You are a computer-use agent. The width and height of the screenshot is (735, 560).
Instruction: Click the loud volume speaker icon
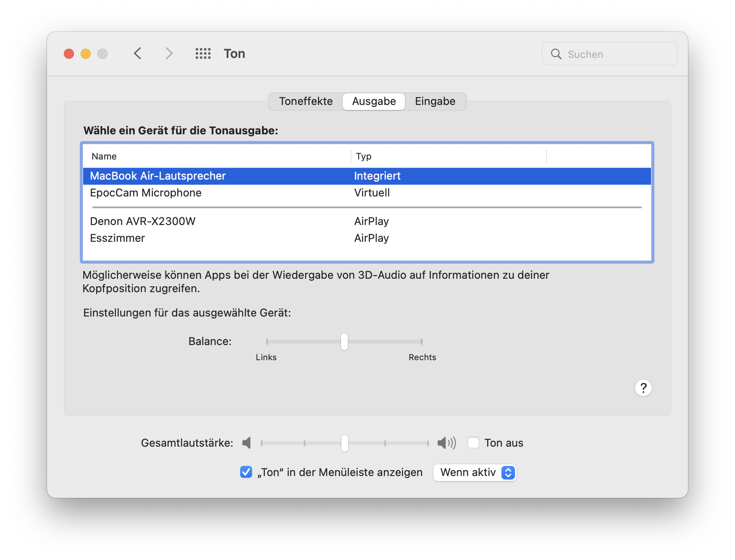tap(446, 443)
